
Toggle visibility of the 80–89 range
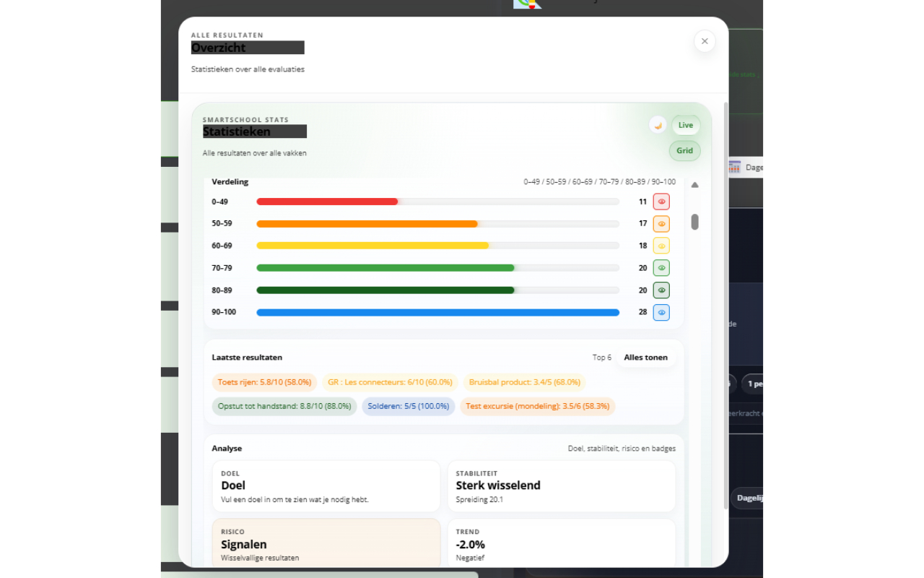[661, 290]
